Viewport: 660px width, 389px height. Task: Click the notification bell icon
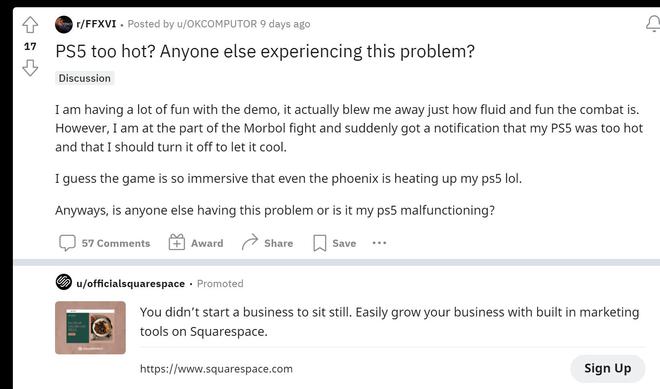[x=653, y=23]
